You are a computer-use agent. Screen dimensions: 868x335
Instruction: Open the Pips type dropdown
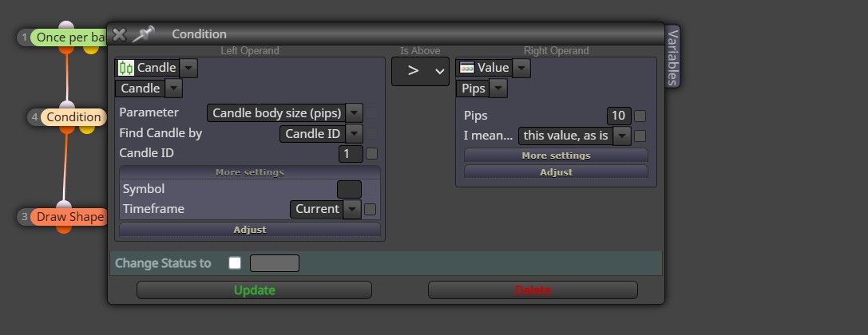tap(498, 89)
